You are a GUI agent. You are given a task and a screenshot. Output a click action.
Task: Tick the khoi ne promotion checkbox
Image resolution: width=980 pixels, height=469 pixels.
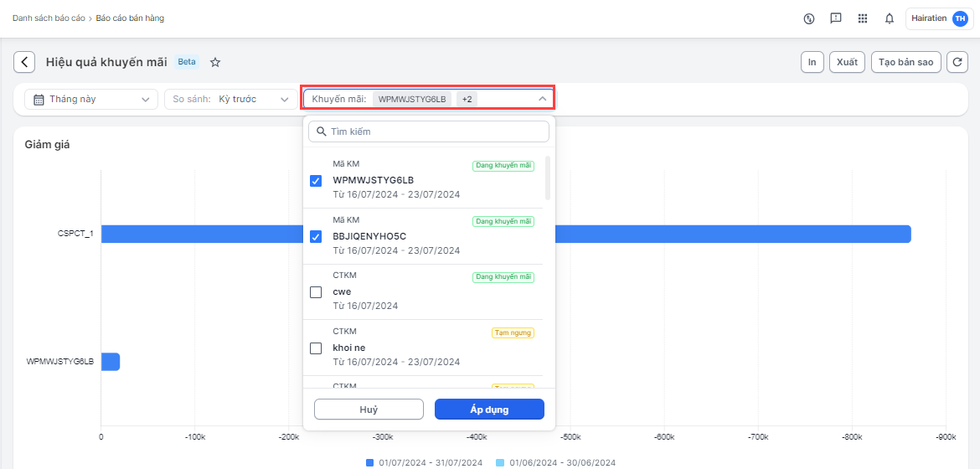point(316,348)
